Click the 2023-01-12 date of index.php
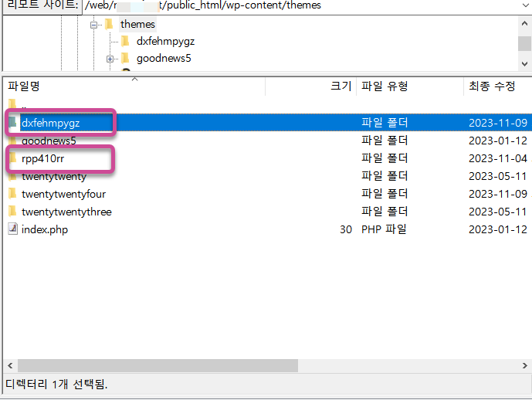The height and width of the screenshot is (400, 532). 498,229
